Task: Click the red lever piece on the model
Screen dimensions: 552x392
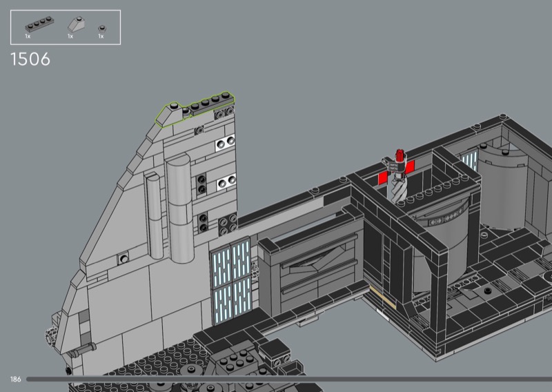Action: pyautogui.click(x=398, y=156)
